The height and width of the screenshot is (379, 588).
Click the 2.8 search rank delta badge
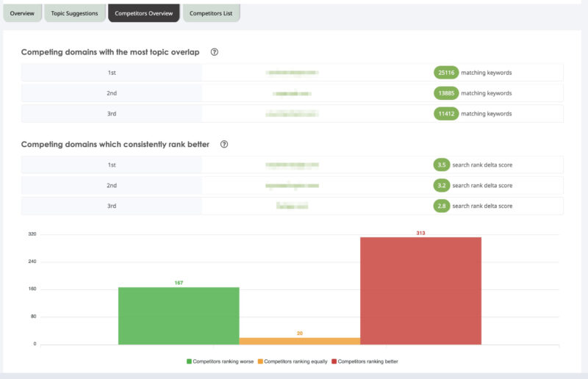point(441,206)
